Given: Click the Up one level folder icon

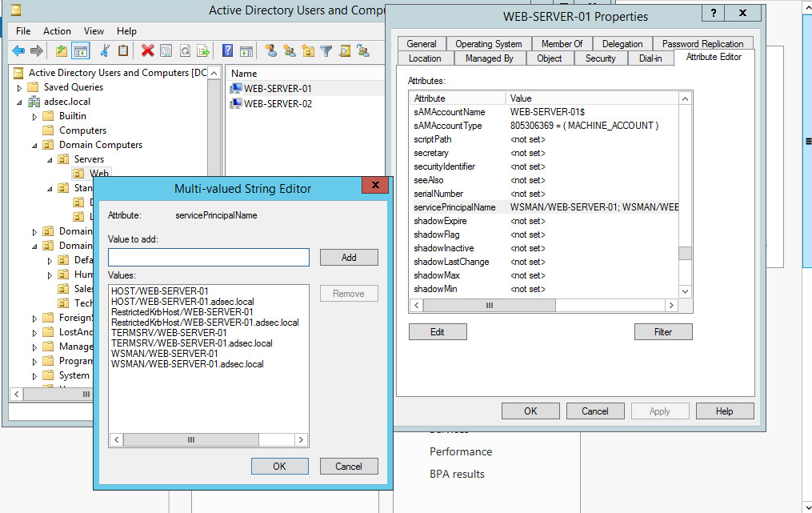Looking at the screenshot, I should point(62,51).
